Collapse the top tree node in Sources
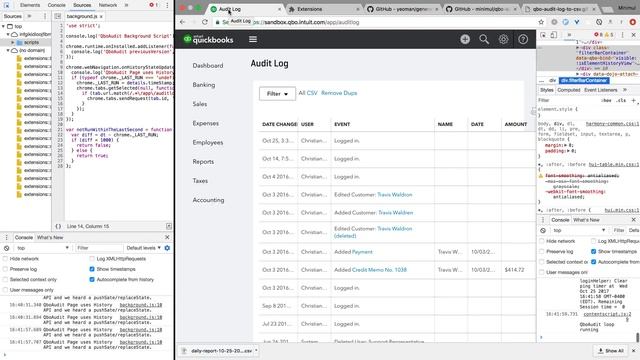This screenshot has width=640, height=360. click(3, 26)
